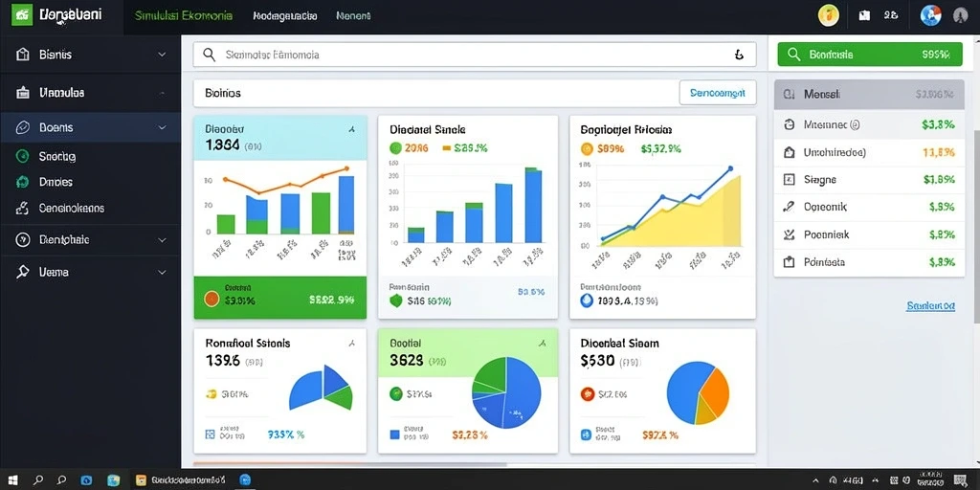Click the Uanoulos briefcase icon in sidebar

(x=23, y=93)
